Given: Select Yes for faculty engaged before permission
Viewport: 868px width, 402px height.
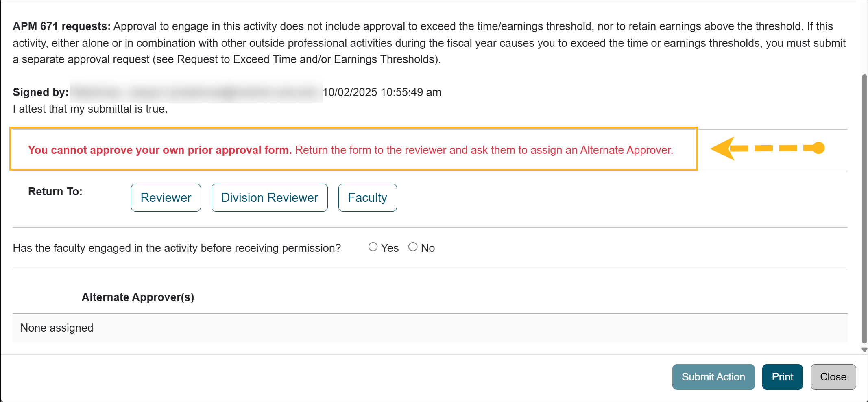Looking at the screenshot, I should (x=373, y=247).
